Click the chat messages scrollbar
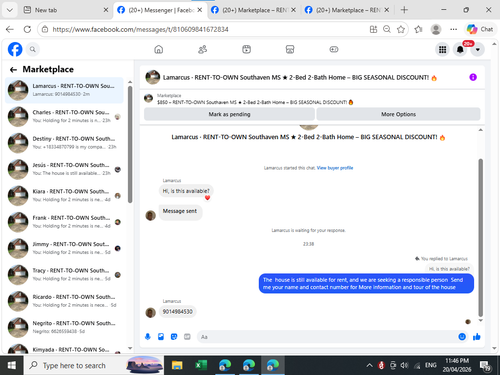500x375 pixels. click(x=480, y=237)
